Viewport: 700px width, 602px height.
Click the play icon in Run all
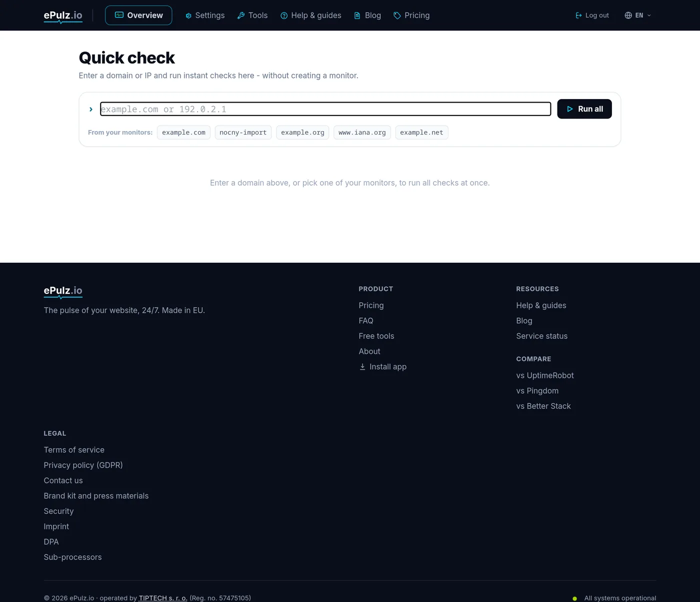(570, 109)
